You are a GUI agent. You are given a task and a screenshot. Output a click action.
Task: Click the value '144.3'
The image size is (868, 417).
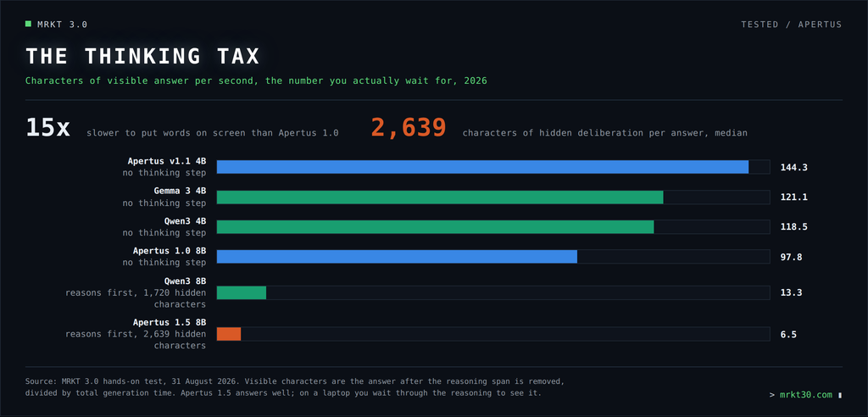pos(793,167)
